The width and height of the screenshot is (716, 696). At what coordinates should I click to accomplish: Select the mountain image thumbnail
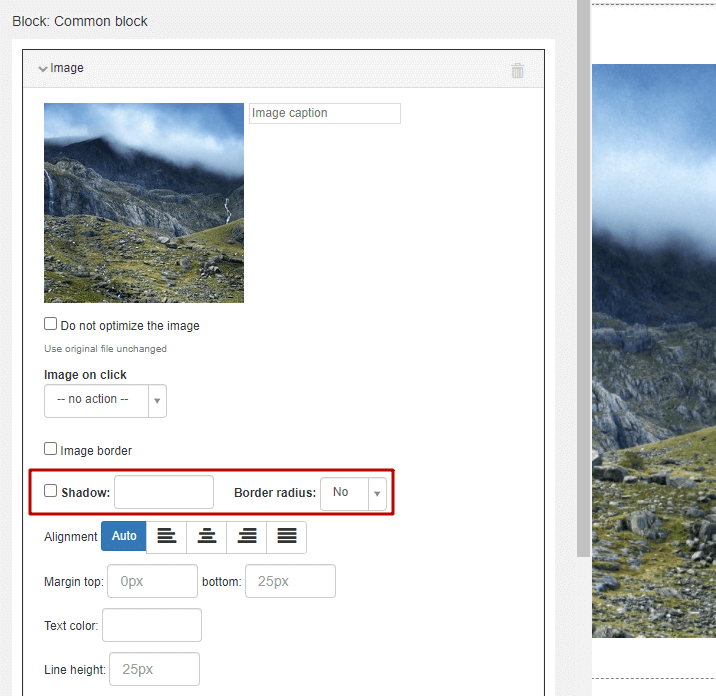(144, 203)
